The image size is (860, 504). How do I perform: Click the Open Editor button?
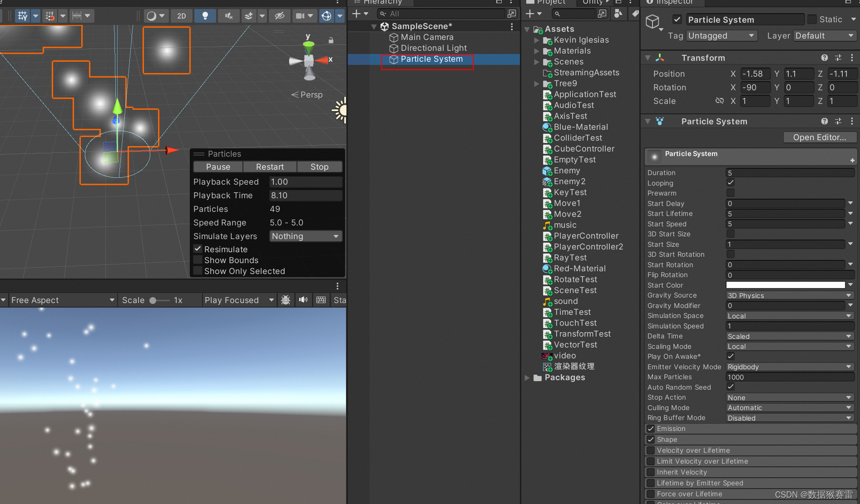click(820, 137)
